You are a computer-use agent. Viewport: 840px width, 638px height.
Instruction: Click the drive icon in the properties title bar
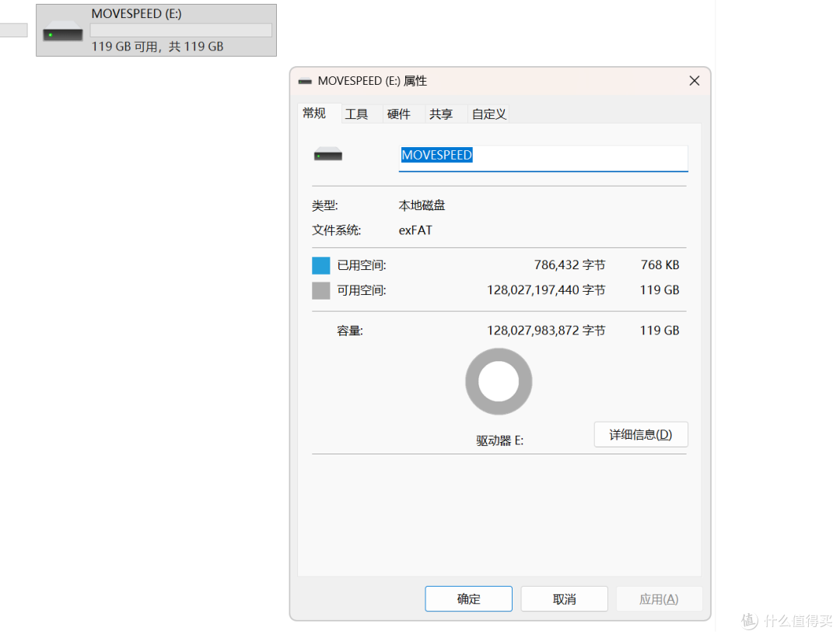pos(305,82)
